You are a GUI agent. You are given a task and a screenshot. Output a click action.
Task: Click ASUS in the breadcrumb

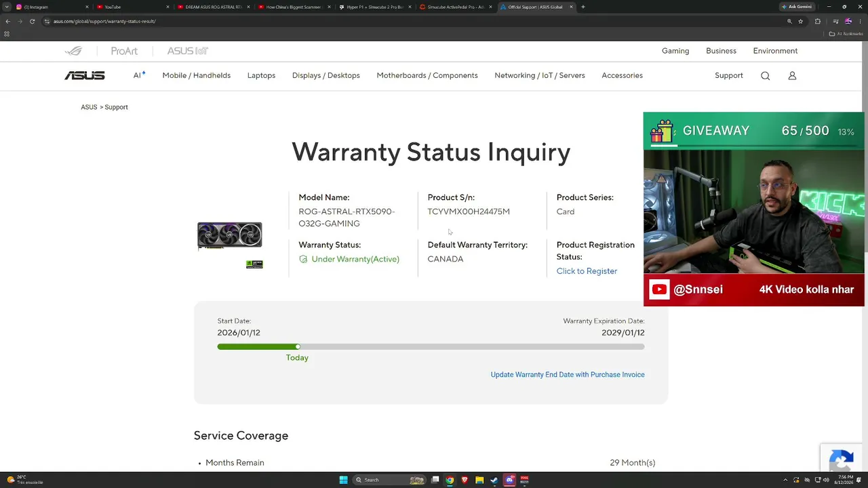pyautogui.click(x=89, y=107)
